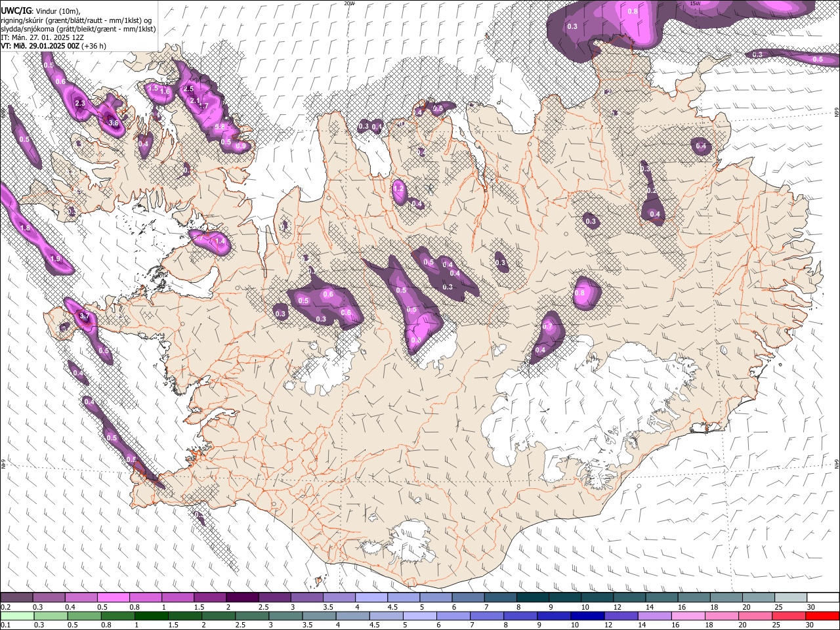Click the '1.2' precipitation value on map
This screenshot has height=630, width=840.
point(398,188)
